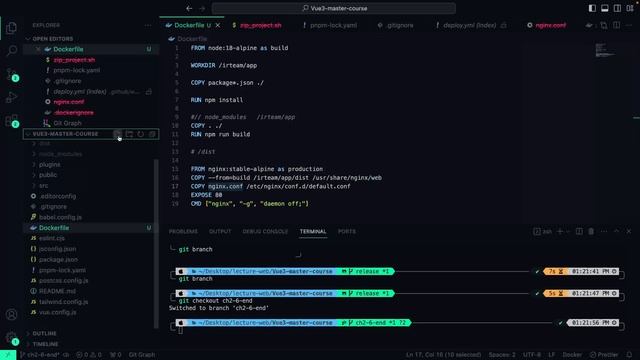This screenshot has width=640, height=360.
Task: Open package.json in the explorer tree
Action: coord(58,260)
